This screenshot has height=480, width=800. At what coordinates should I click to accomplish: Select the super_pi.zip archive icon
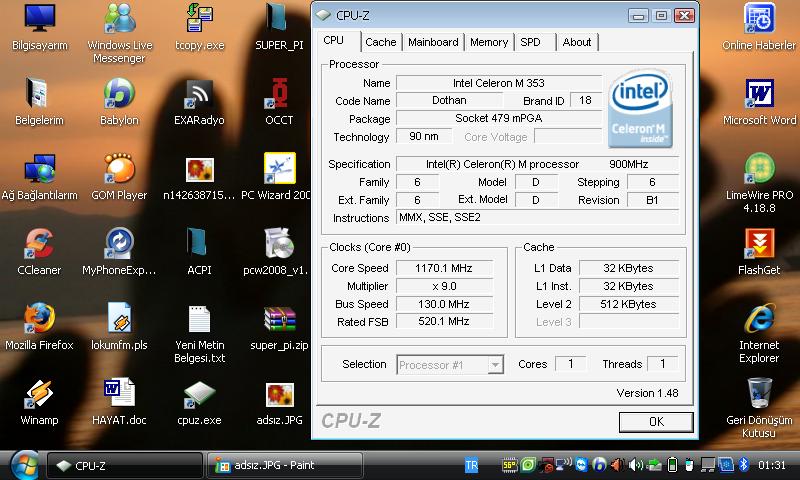click(279, 319)
